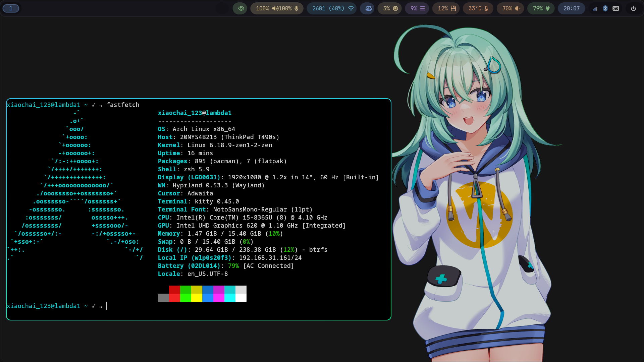
Task: Click the 100% output volume text
Action: pos(262,8)
